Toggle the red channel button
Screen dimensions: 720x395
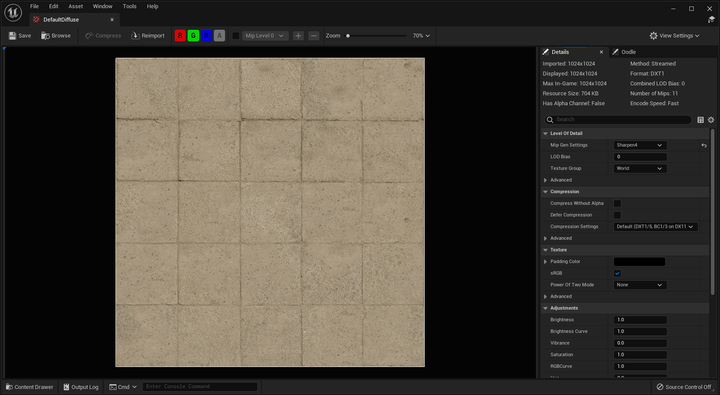coord(180,35)
